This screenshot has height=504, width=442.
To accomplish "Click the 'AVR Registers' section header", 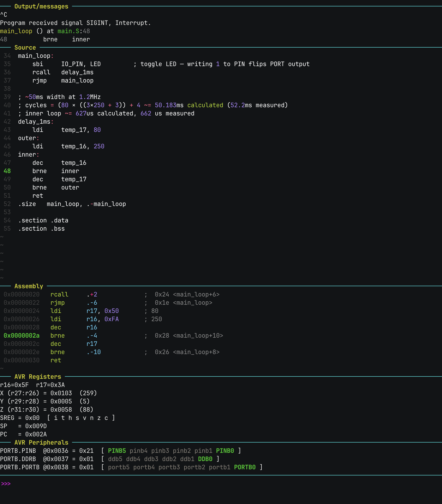I will coord(38,377).
